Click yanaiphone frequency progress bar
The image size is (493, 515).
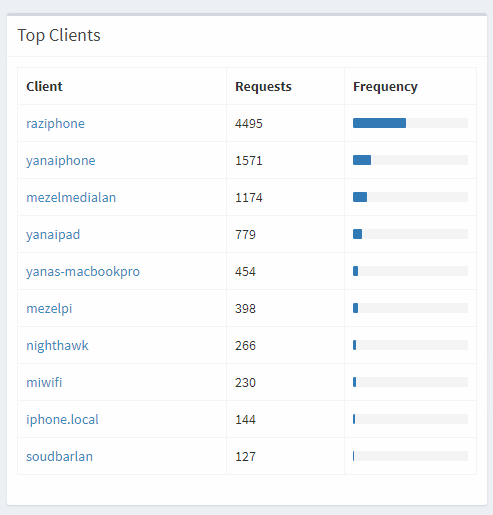(x=410, y=160)
